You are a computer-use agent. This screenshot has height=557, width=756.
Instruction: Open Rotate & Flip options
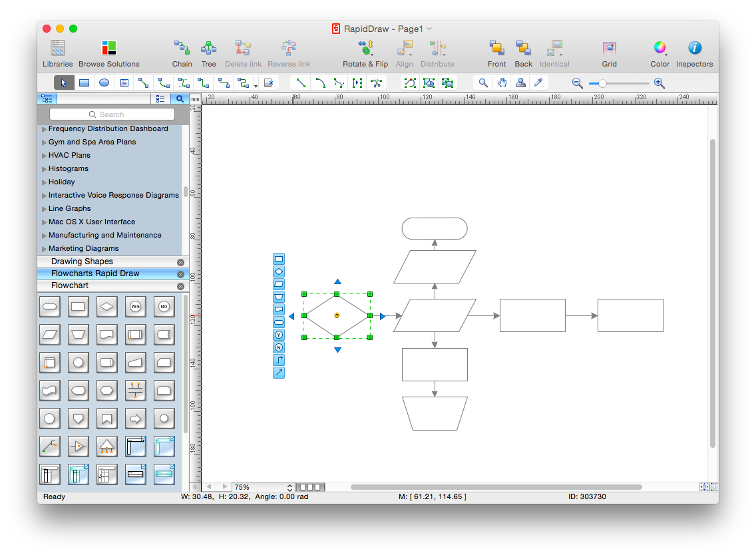tap(365, 53)
